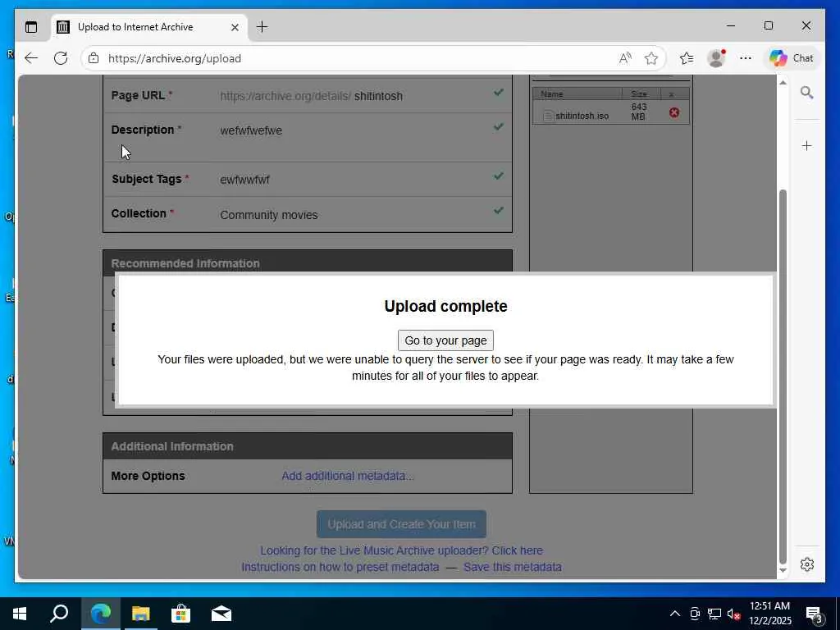Viewport: 840px width, 630px height.
Task: Open Settings and more ellipsis menu
Action: (x=745, y=58)
